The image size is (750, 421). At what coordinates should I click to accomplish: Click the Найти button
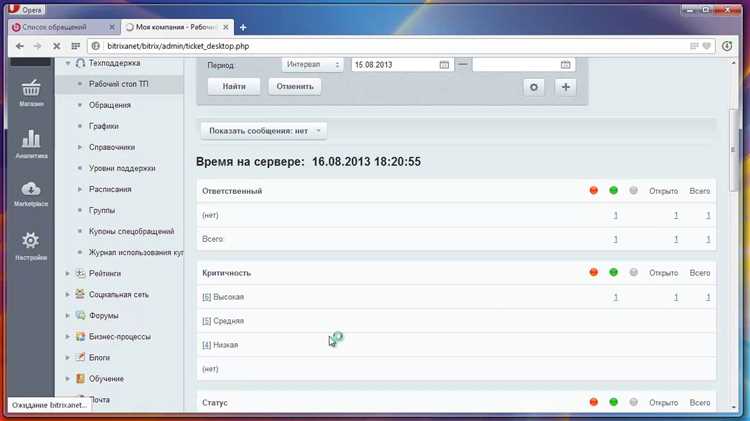(x=234, y=87)
